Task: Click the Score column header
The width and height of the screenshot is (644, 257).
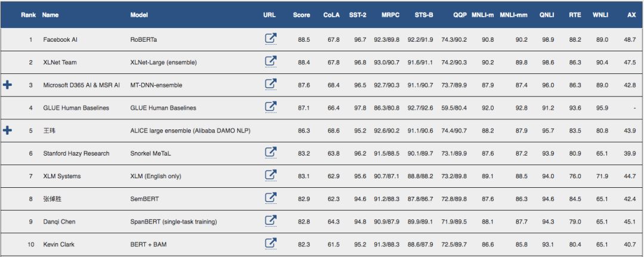Action: (301, 14)
